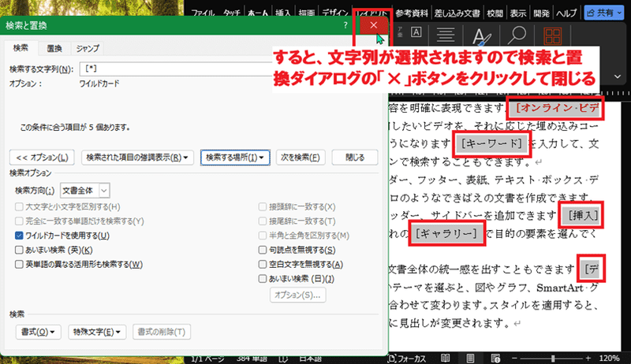
Task: Collapse options with << オプション(L) button
Action: point(42,158)
